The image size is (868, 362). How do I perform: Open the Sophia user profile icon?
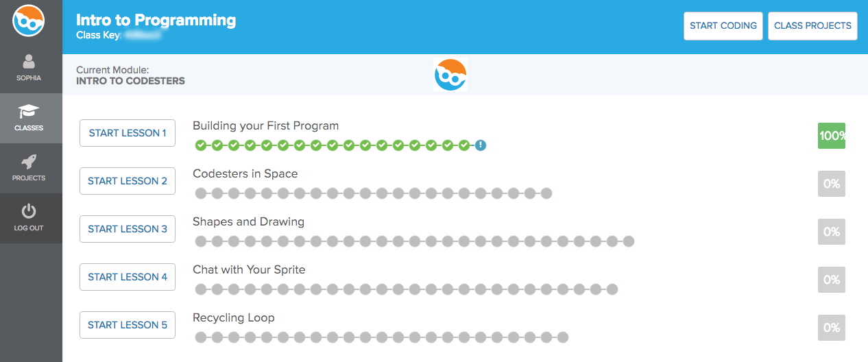tap(29, 62)
